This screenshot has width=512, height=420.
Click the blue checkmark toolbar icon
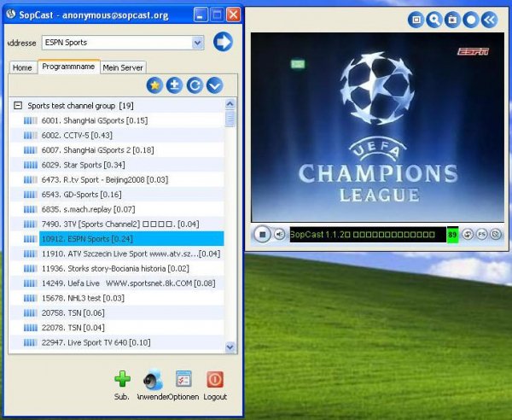(214, 85)
